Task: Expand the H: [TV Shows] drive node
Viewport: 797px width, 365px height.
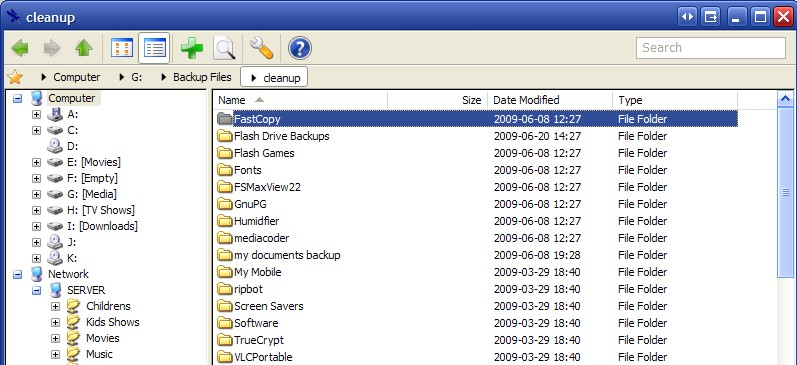Action: coord(36,210)
